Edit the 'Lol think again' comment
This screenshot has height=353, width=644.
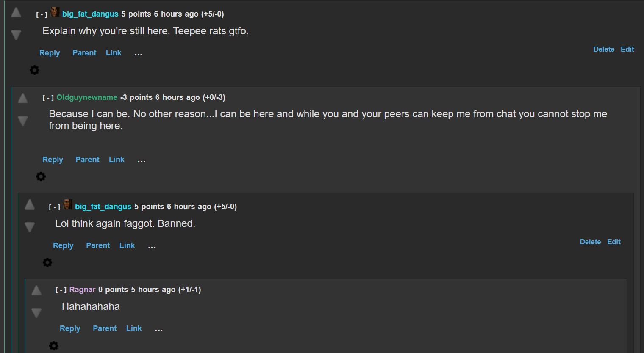(613, 242)
